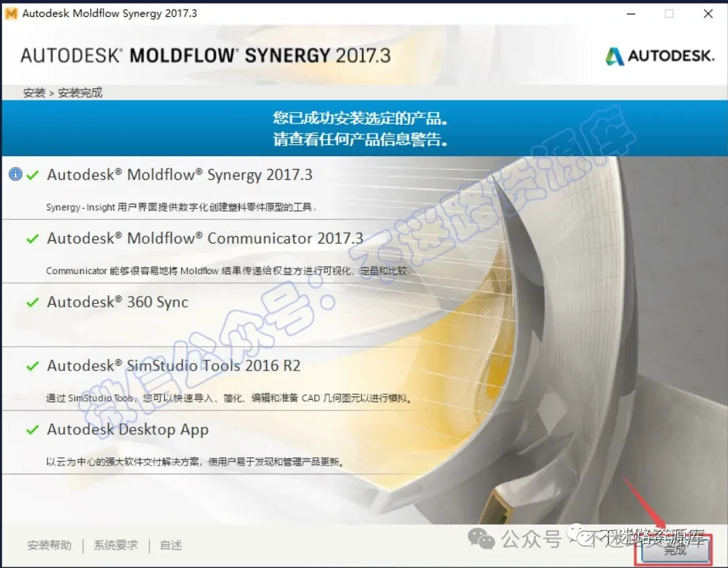Image resolution: width=728 pixels, height=568 pixels.
Task: Click the Autodesk logo in the header
Action: click(660, 56)
